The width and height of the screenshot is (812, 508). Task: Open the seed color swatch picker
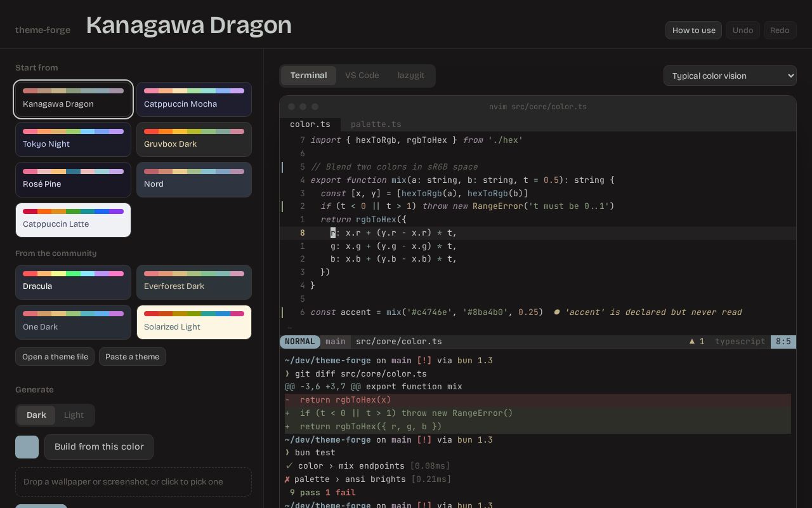27,447
